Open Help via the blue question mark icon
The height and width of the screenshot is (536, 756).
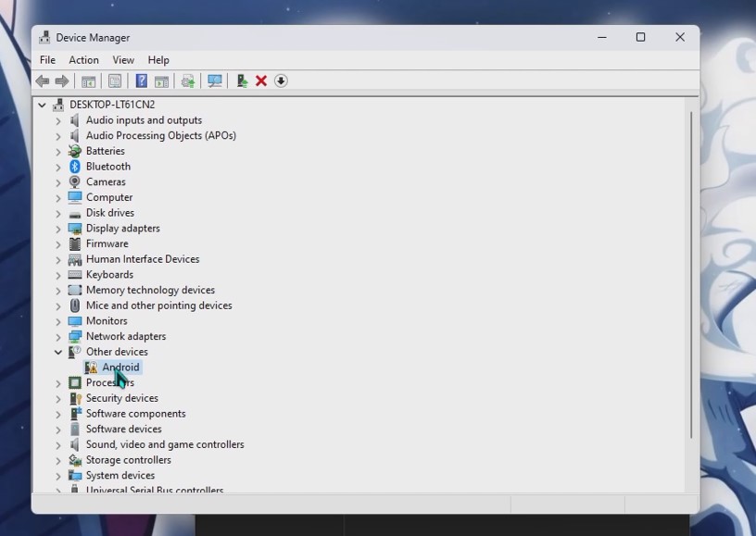[141, 81]
